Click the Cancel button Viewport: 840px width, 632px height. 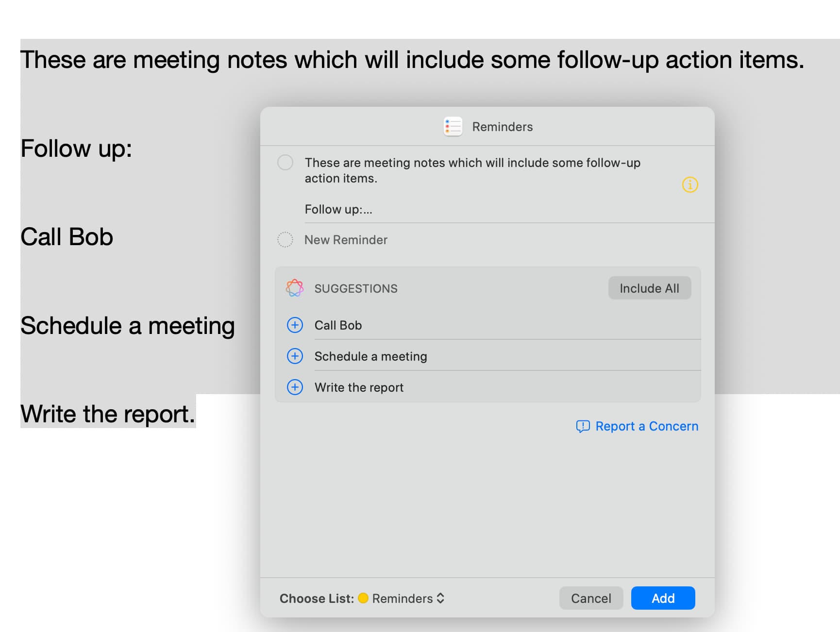click(591, 599)
